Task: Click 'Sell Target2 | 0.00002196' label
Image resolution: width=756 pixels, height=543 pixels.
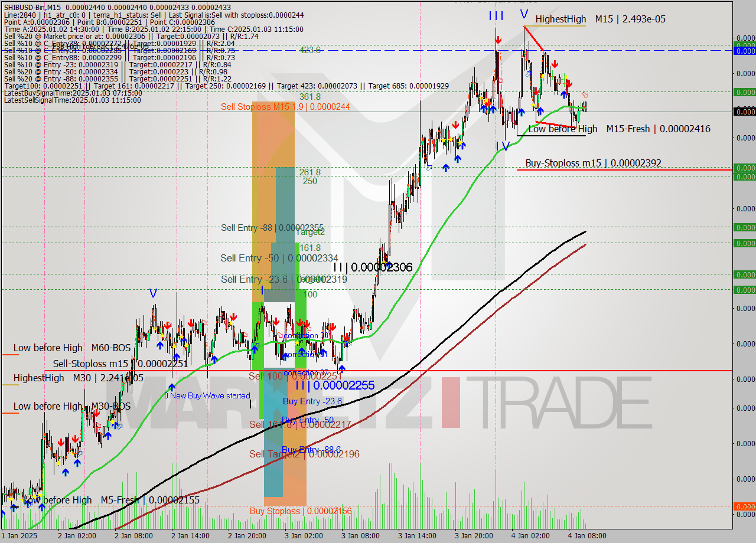Action: click(304, 454)
